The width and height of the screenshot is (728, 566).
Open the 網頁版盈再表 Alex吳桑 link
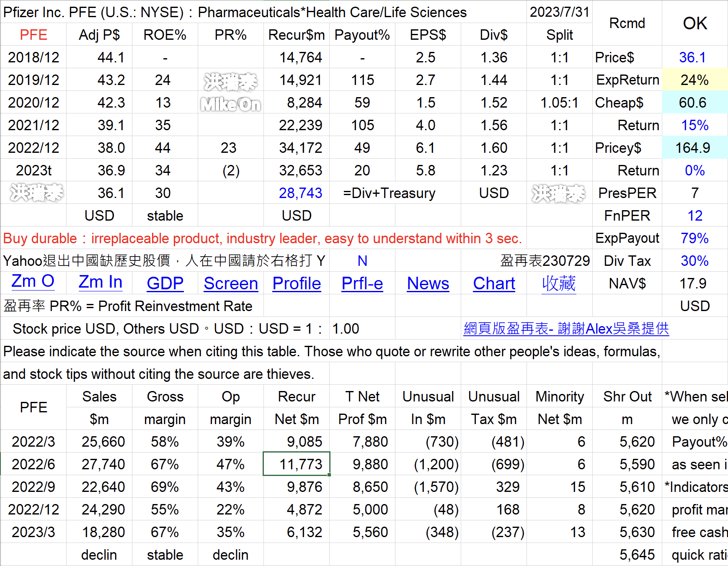566,329
